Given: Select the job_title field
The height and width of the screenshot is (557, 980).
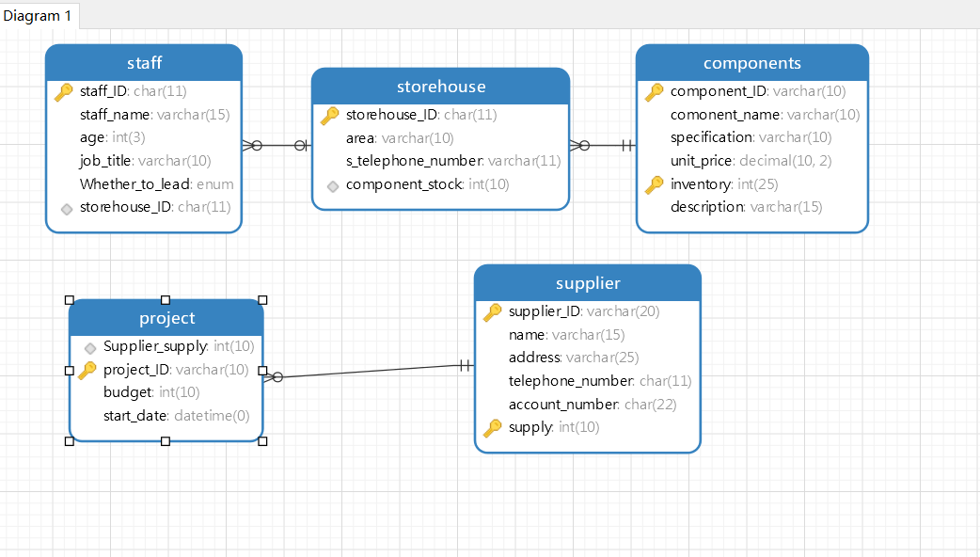Looking at the screenshot, I should (x=145, y=161).
